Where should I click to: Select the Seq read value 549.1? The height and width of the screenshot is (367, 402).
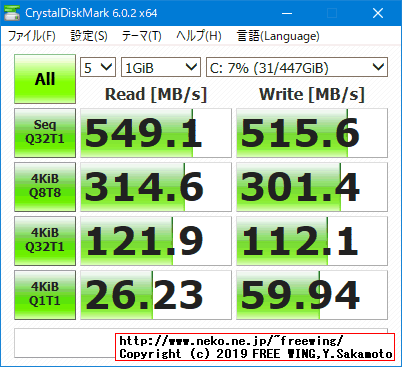[156, 133]
